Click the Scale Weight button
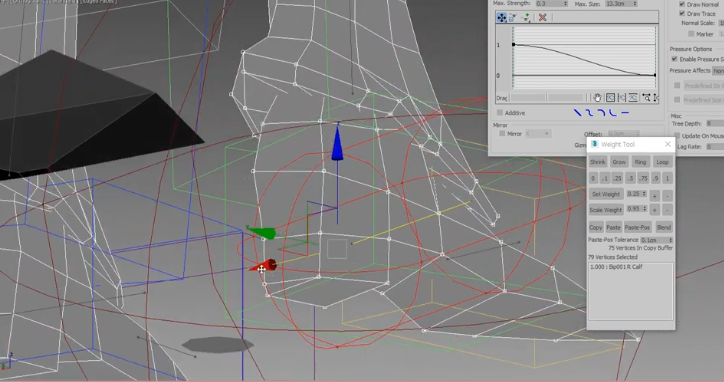 click(606, 210)
